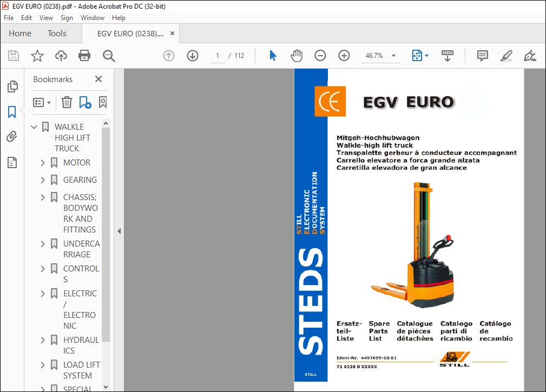The width and height of the screenshot is (546, 392).
Task: Expand CHASSIS; BODYWORK AND FITTINGS bookmark
Action: 43,197
